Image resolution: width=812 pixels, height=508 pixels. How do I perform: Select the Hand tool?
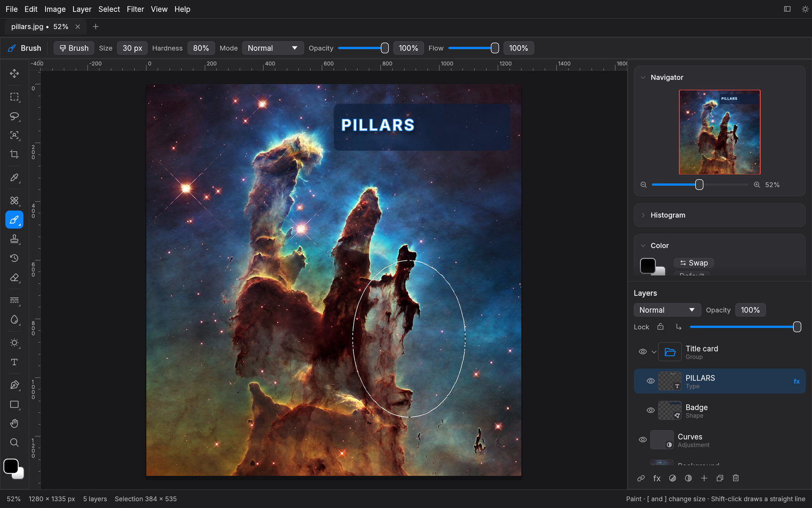pyautogui.click(x=14, y=423)
